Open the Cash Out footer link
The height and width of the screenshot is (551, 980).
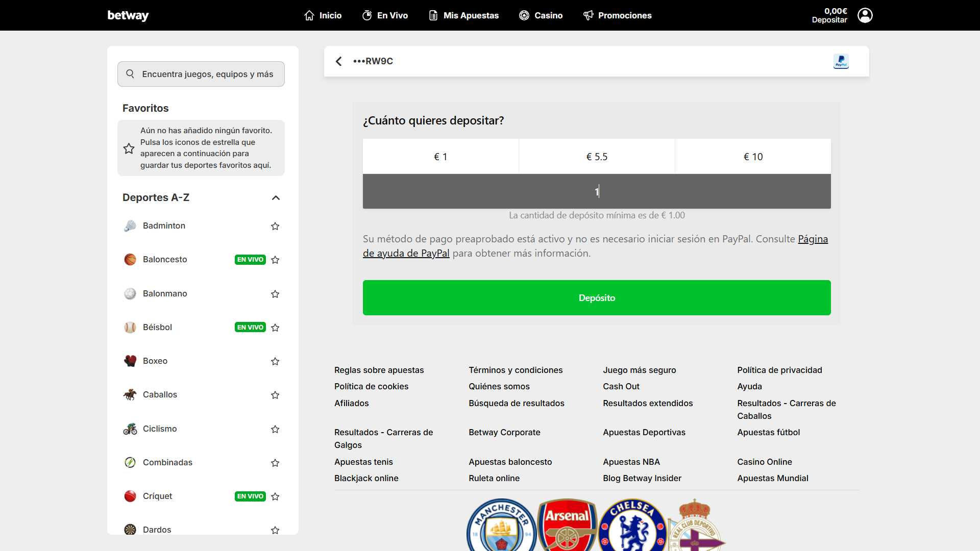click(621, 386)
